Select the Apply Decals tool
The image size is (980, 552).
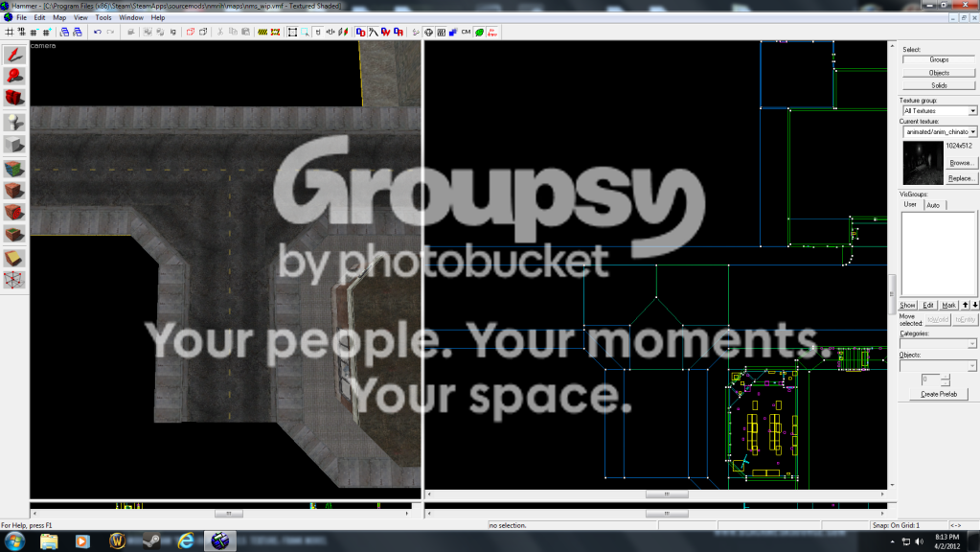14,212
